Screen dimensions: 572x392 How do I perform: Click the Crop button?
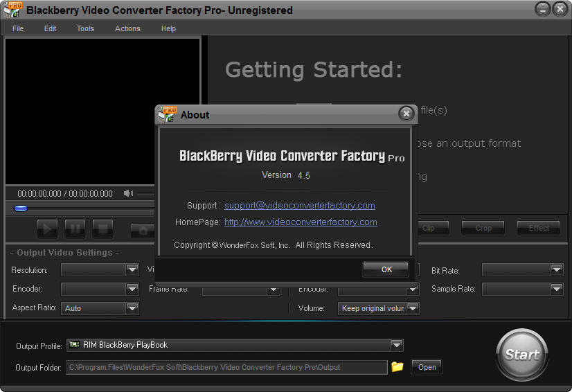pos(483,228)
